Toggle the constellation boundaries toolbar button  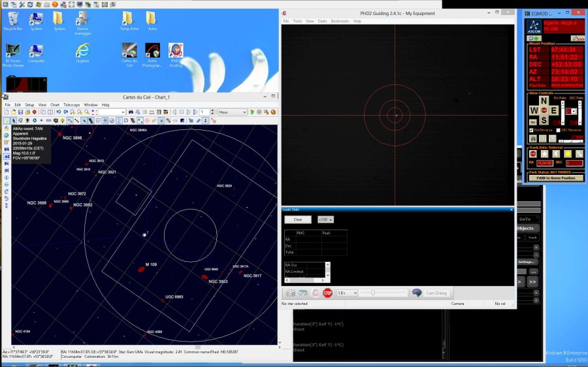click(x=126, y=120)
